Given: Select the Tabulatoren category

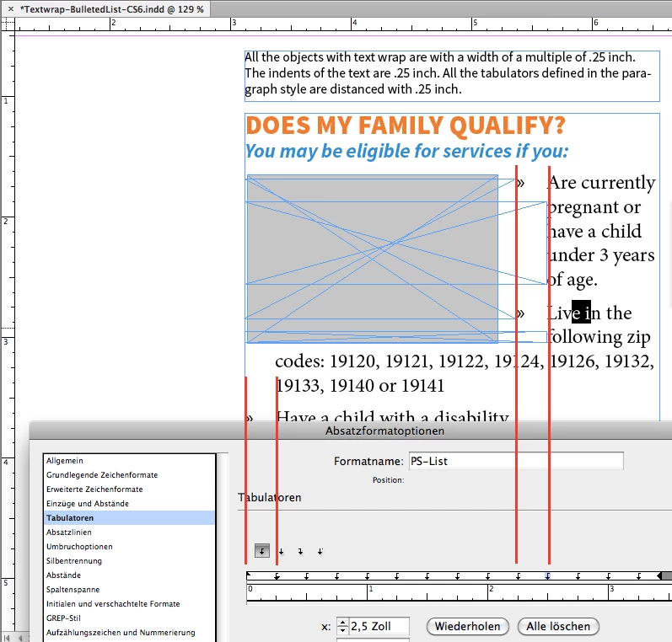Looking at the screenshot, I should tap(129, 518).
